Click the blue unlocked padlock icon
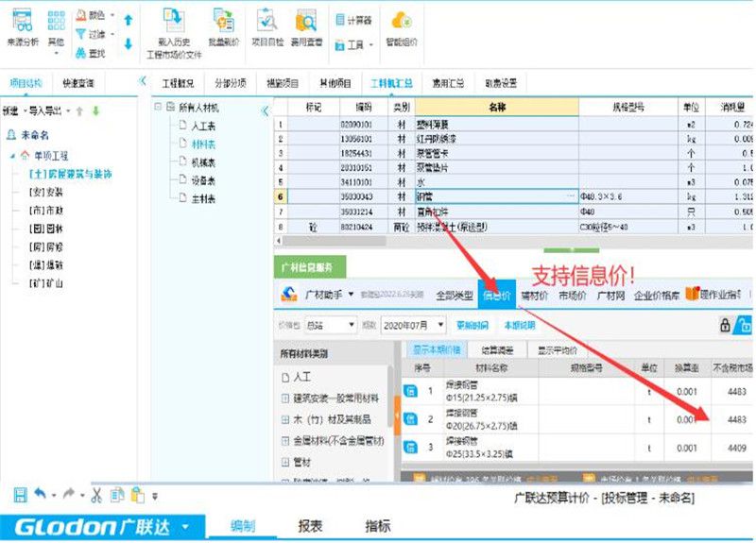The image size is (756, 543). 744,325
